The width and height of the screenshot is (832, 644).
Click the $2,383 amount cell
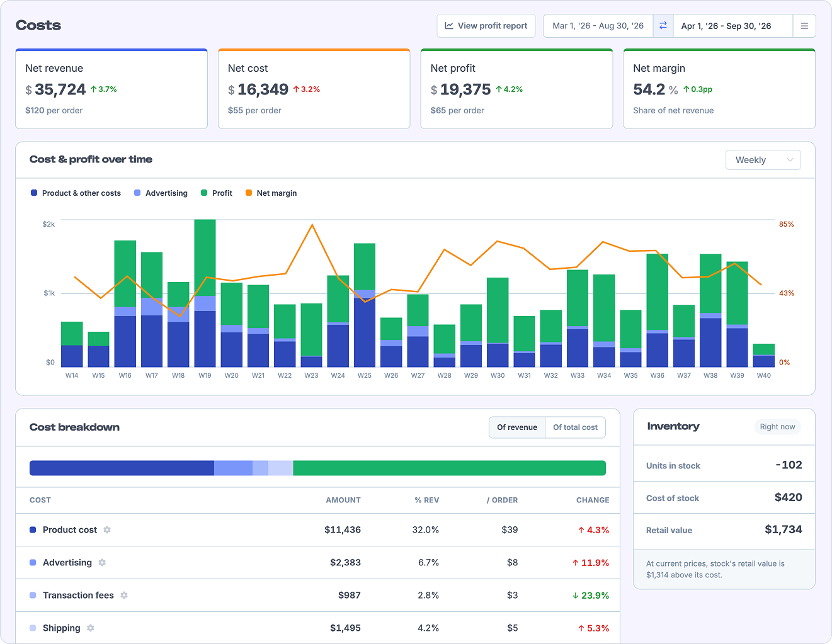[x=345, y=563]
